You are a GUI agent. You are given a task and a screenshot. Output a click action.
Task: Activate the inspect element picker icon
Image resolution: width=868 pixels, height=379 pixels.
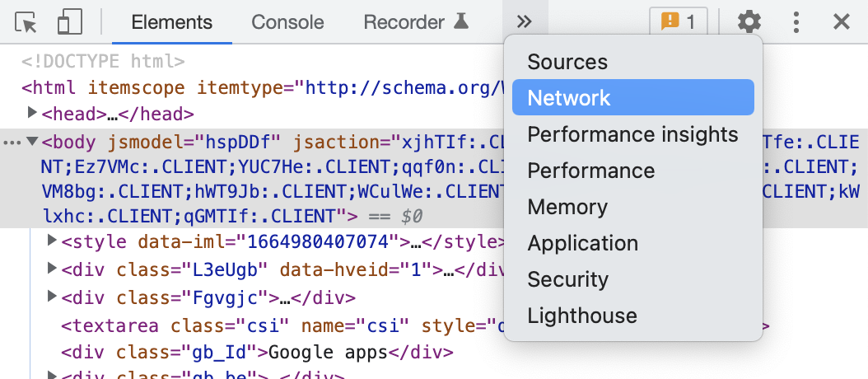(x=27, y=22)
